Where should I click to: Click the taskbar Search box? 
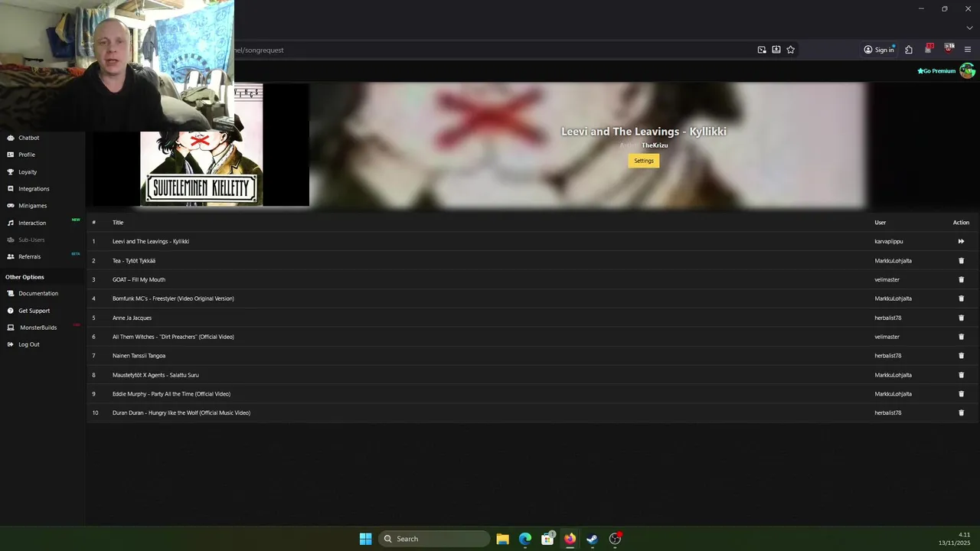click(434, 539)
